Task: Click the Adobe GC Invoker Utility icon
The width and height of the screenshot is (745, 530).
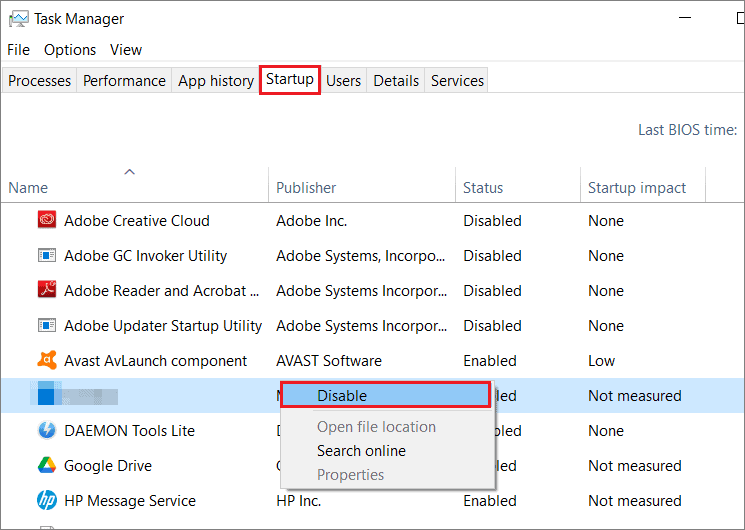Action: [47, 255]
